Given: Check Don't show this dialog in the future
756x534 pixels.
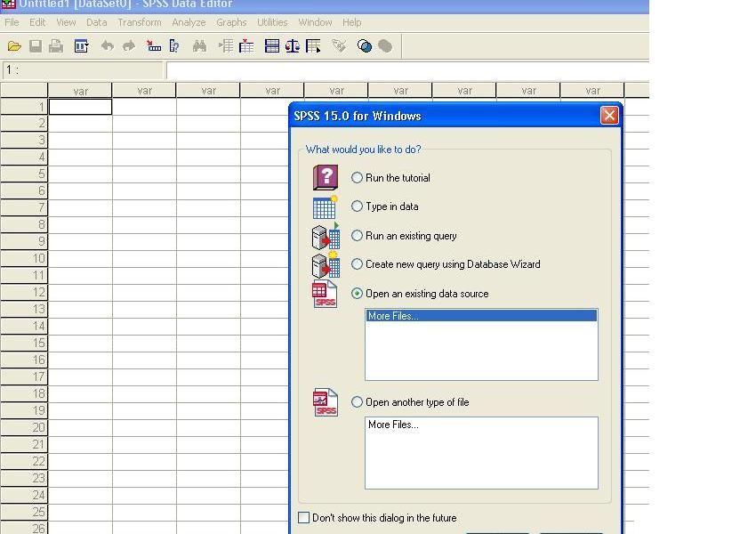Looking at the screenshot, I should coord(304,518).
